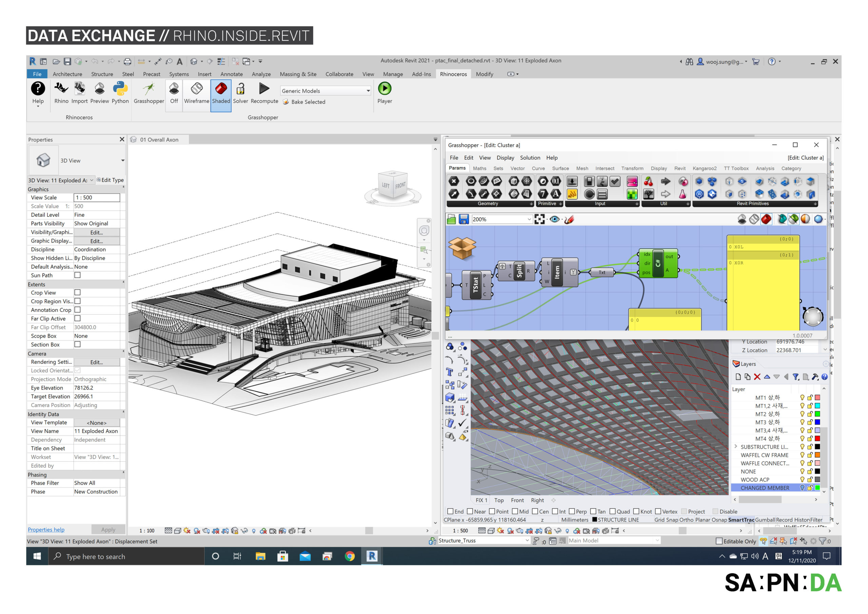The image size is (868, 614).
Task: Open File Explorer from the taskbar
Action: pyautogui.click(x=260, y=556)
